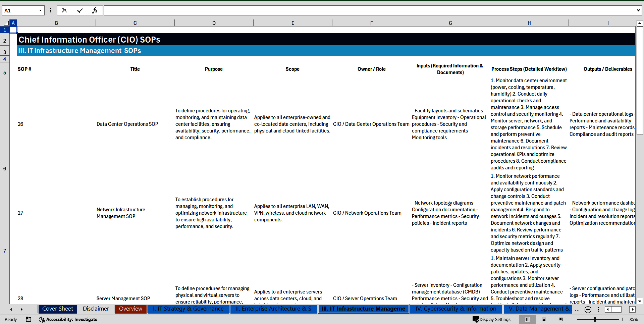Screen dimensions: 644x324
Task: Click the macro recording status bar icon
Action: pyautogui.click(x=29, y=319)
